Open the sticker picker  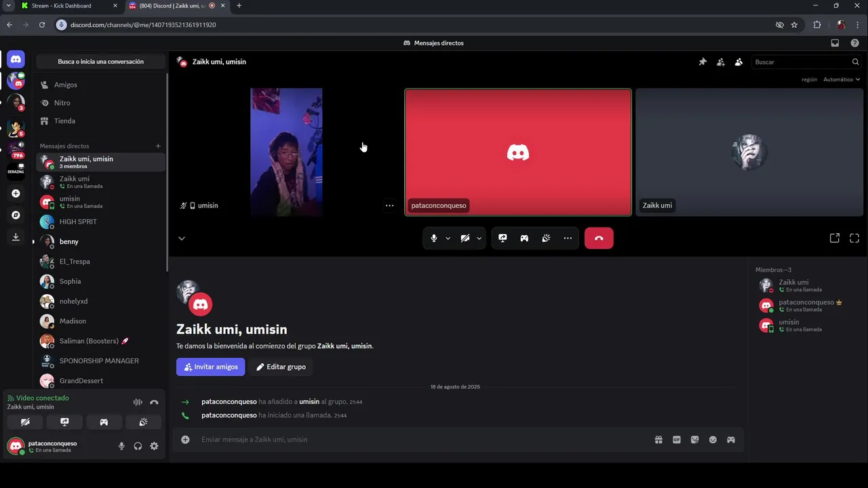[x=694, y=440]
